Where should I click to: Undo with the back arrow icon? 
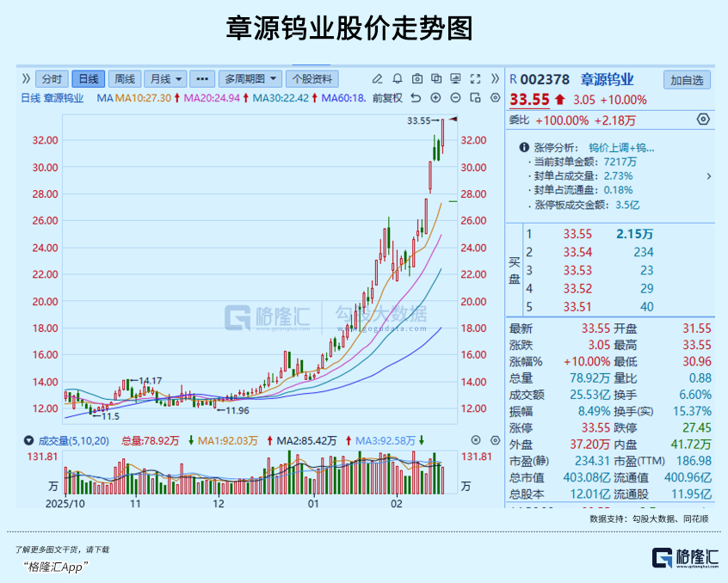pos(416,98)
